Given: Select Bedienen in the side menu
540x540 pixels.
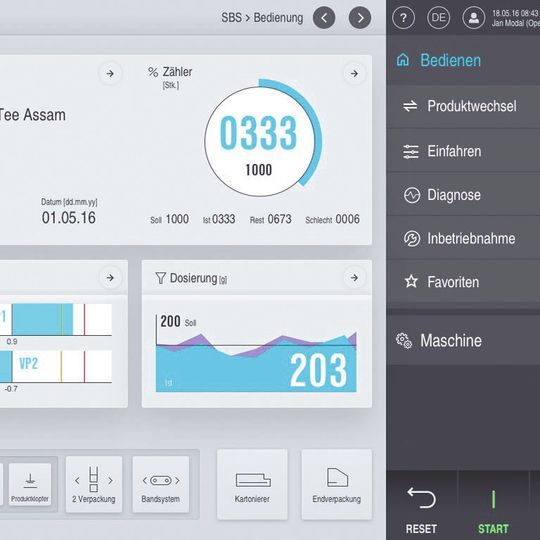Looking at the screenshot, I should tap(463, 60).
